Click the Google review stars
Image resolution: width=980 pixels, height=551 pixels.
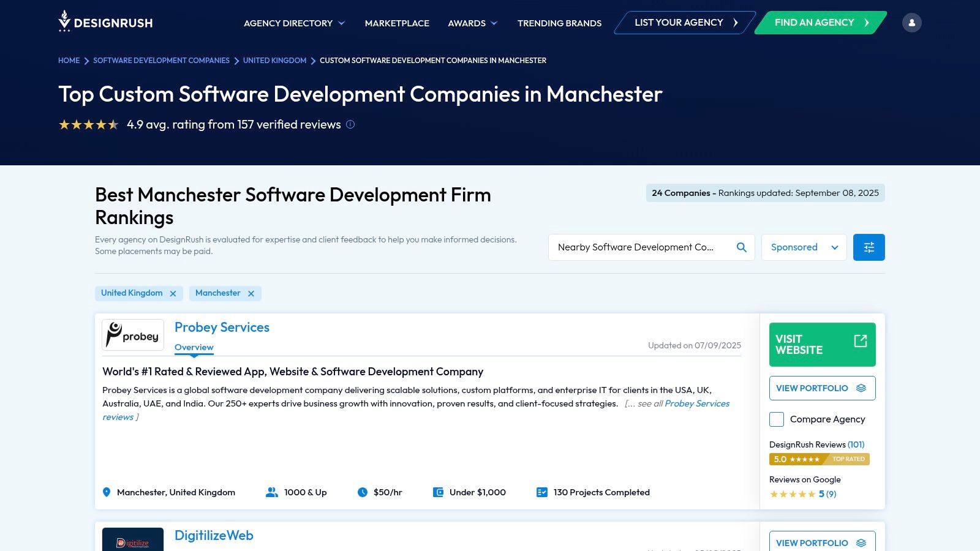[x=793, y=494]
